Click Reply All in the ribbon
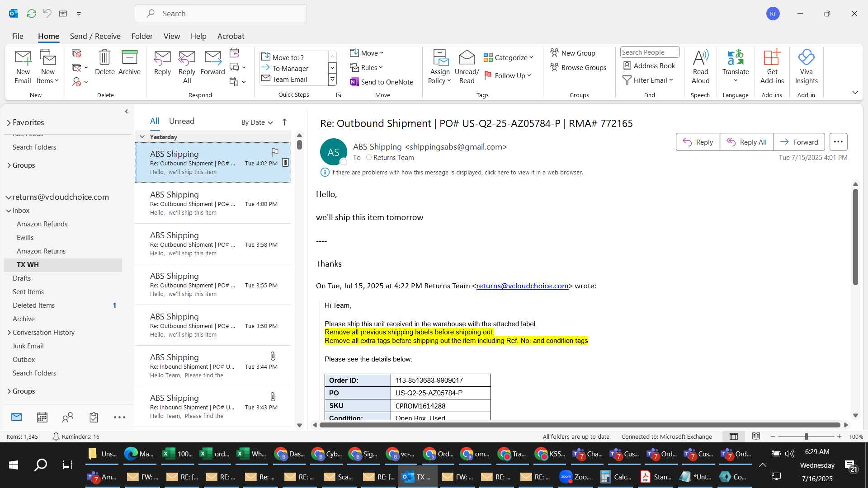This screenshot has height=488, width=868. coord(187,67)
